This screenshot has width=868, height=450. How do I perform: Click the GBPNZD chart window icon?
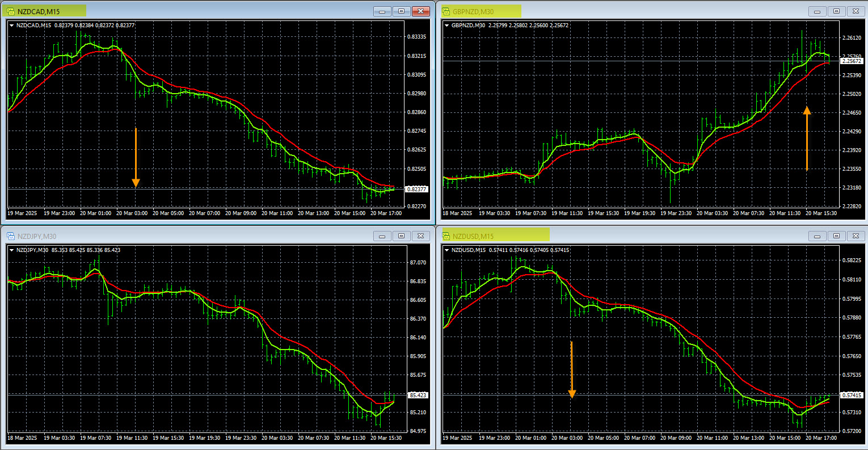click(x=446, y=11)
